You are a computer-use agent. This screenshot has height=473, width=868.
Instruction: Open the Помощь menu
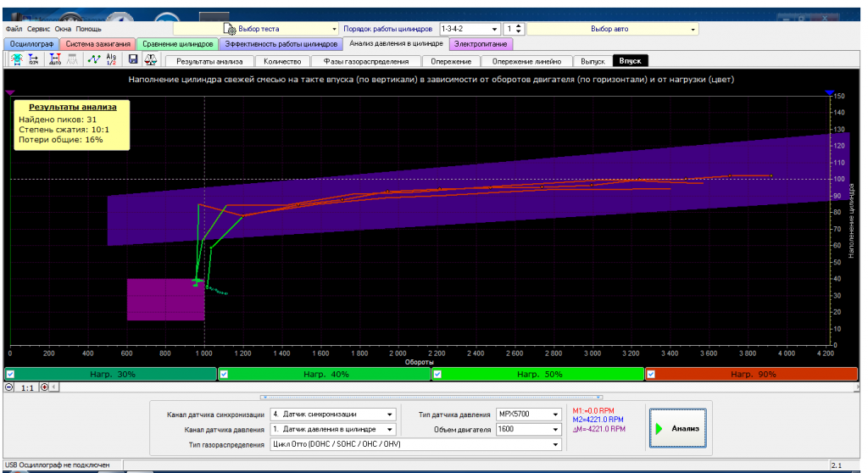click(88, 29)
